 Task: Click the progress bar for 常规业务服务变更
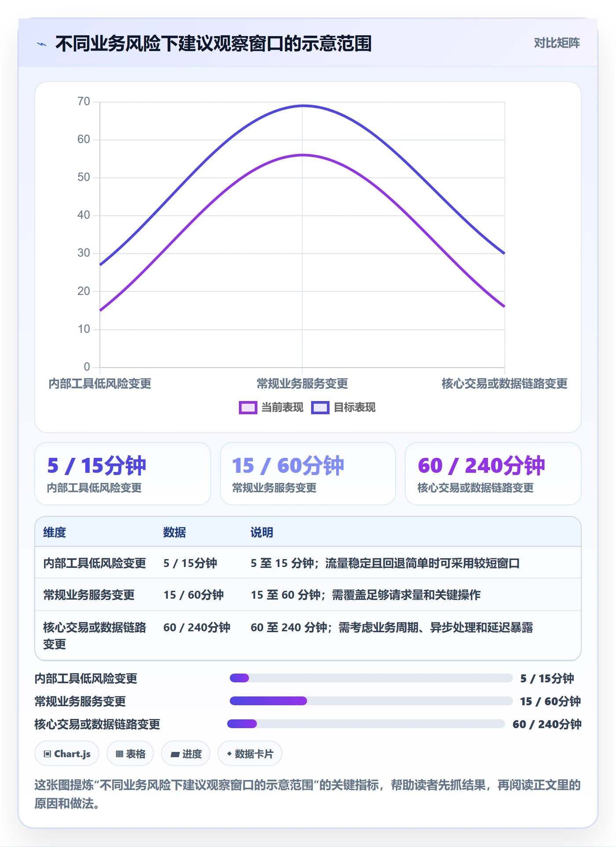[x=371, y=701]
